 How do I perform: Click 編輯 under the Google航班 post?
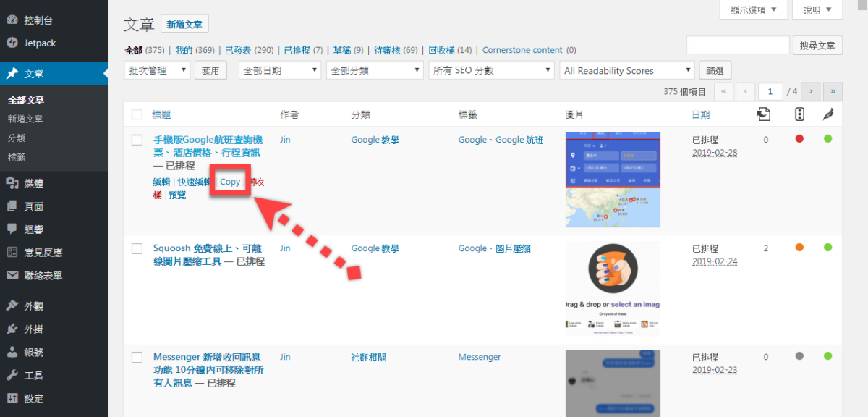[x=162, y=182]
